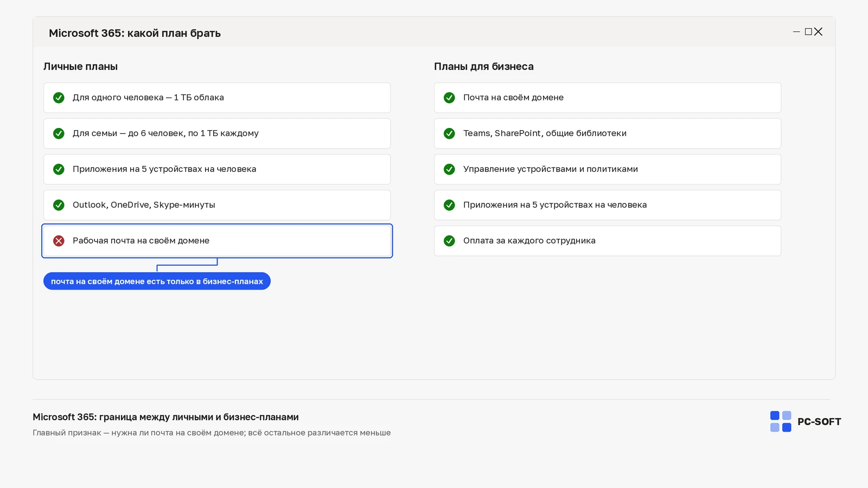This screenshot has width=868, height=488.
Task: Click check icon beside 'Outlook, OneDrive, Skype-минуты'
Action: coord(59,205)
